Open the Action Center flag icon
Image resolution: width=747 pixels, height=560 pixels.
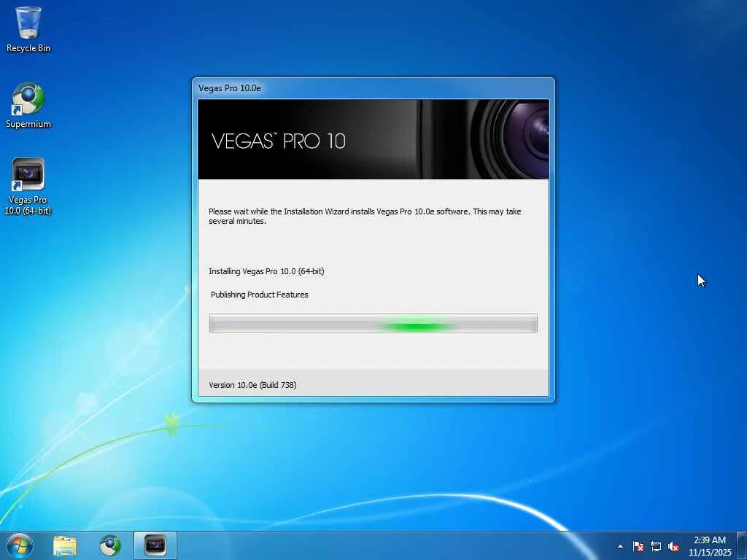pos(638,546)
